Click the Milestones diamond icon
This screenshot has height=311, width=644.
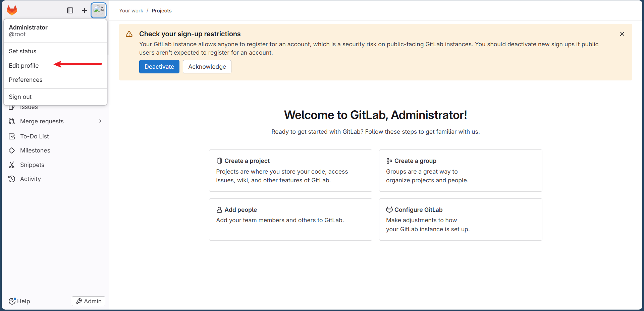click(12, 150)
